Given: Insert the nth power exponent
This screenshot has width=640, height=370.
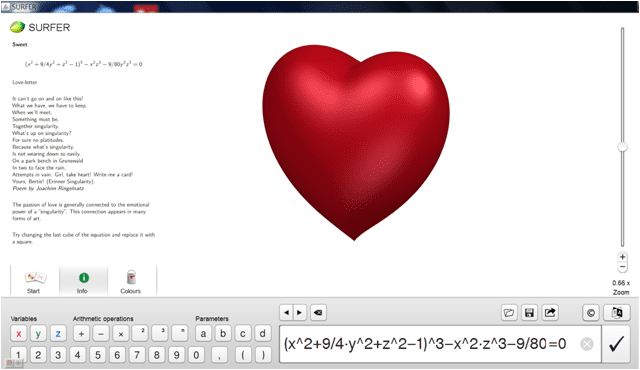Looking at the screenshot, I should coord(180,334).
